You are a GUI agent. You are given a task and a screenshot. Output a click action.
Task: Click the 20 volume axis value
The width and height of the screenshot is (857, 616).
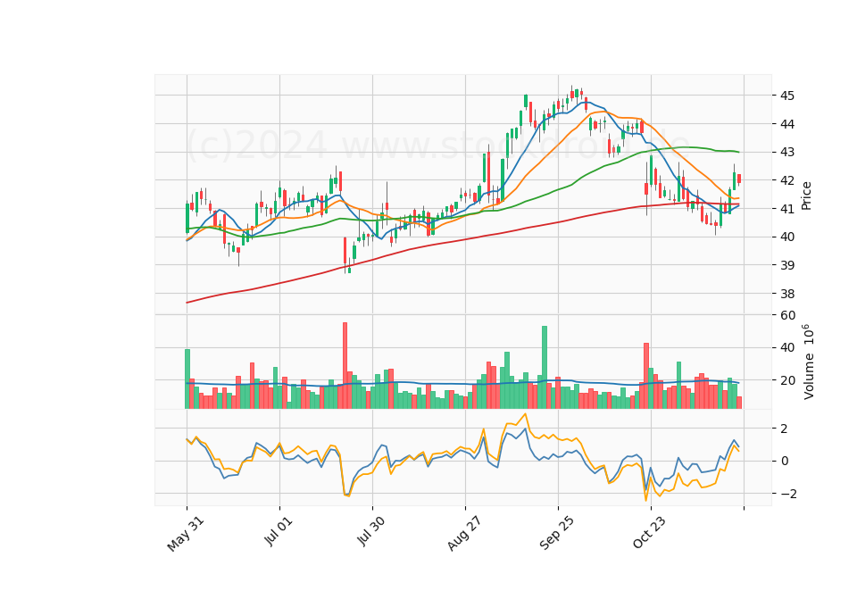787,380
